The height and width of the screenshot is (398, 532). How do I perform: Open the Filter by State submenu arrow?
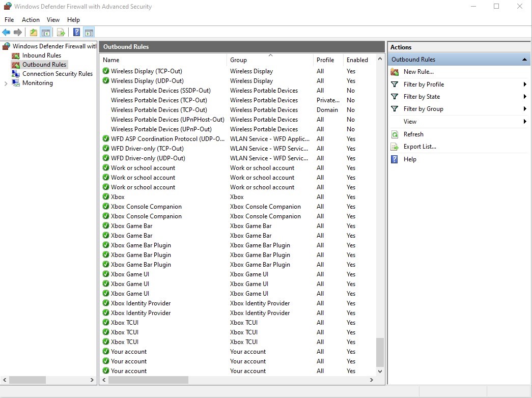tap(525, 97)
